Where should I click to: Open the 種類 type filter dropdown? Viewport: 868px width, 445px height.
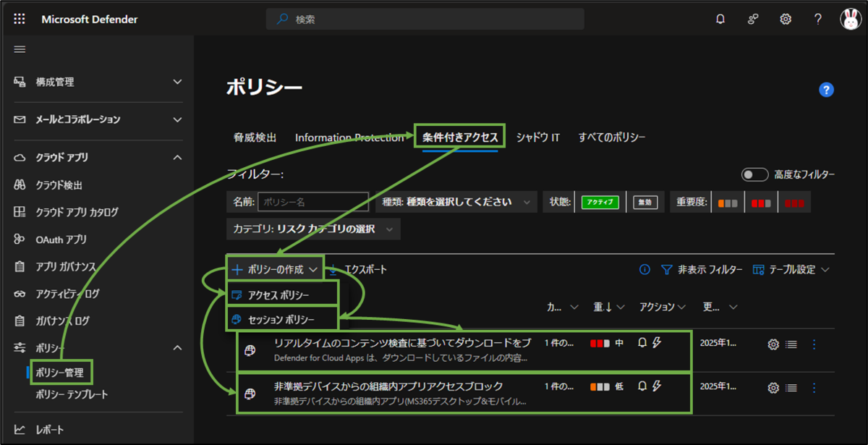point(456,202)
